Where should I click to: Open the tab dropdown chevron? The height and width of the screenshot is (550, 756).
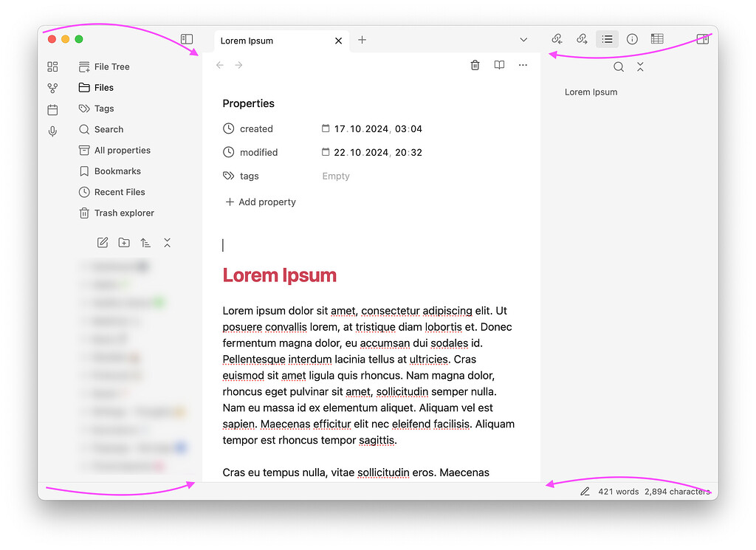pyautogui.click(x=523, y=40)
